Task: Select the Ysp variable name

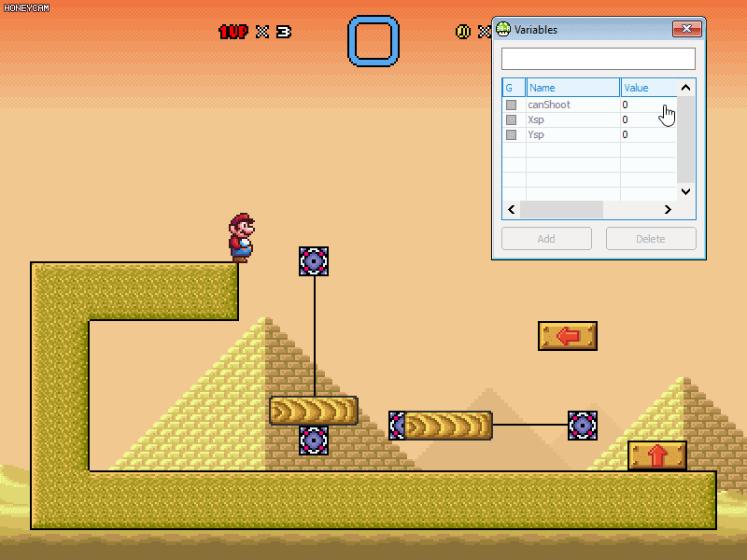Action: (536, 134)
